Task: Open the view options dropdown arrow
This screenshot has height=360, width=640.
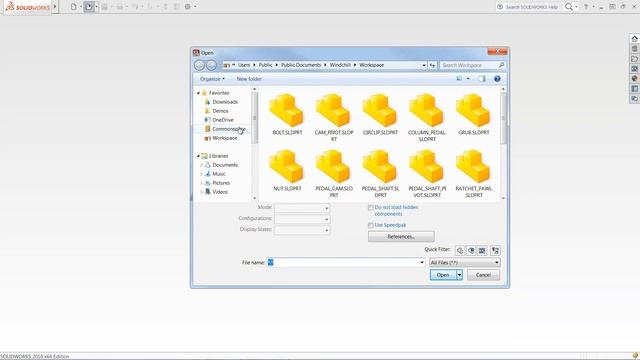Action: coord(468,79)
